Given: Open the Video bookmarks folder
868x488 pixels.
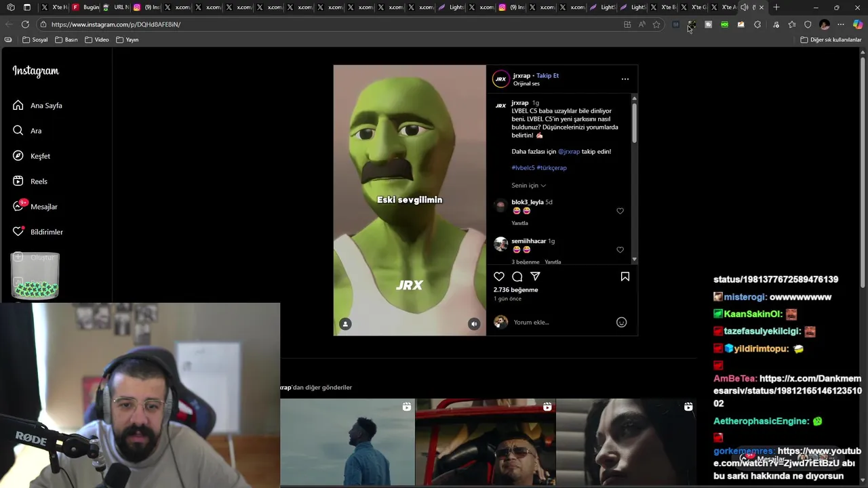Looking at the screenshot, I should pos(97,39).
